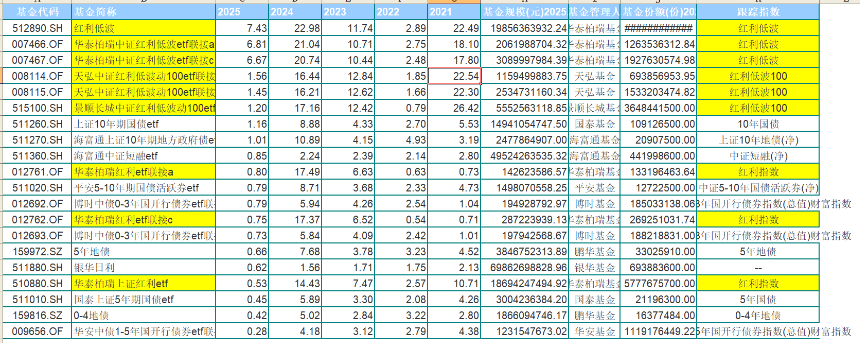Click manager cell 平安基金

pos(594,188)
